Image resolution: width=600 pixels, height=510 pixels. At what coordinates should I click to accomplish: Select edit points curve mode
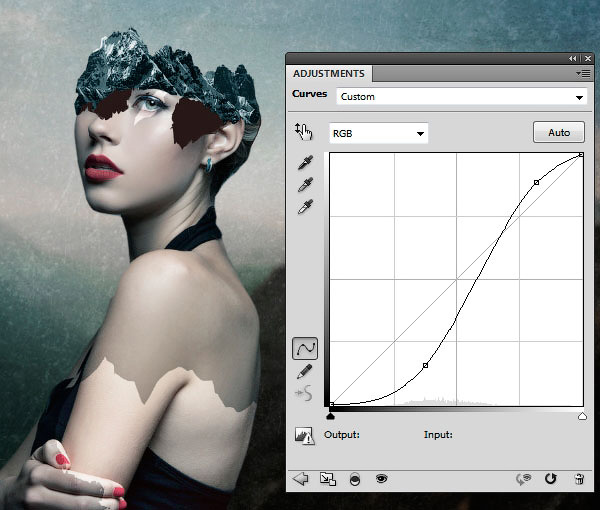click(x=305, y=348)
